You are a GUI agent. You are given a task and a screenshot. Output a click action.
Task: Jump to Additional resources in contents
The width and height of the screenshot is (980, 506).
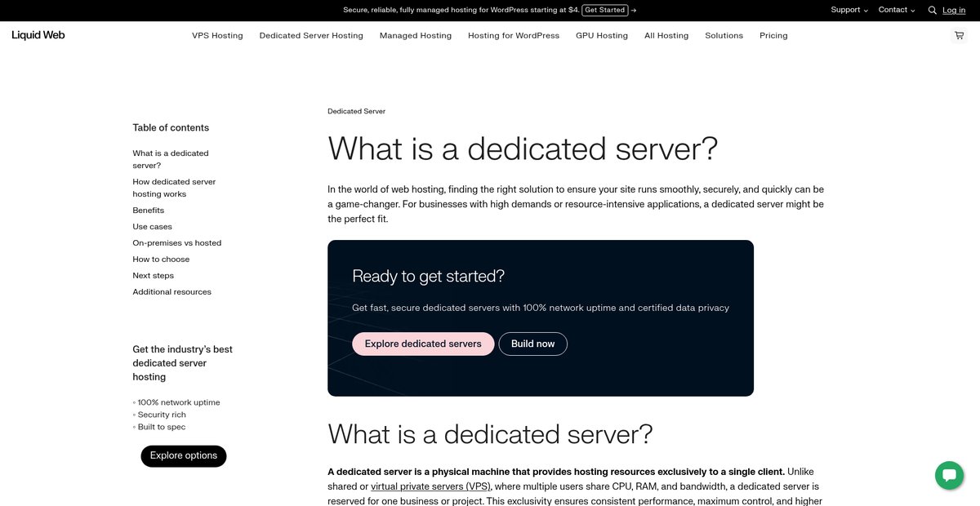[172, 292]
